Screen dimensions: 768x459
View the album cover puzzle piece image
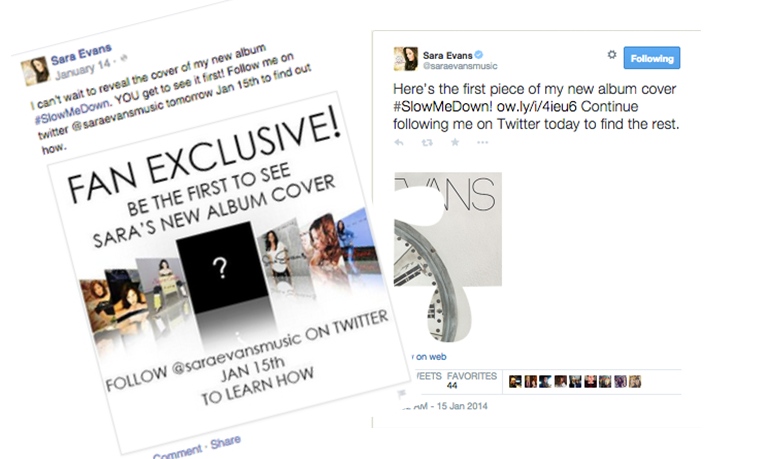coord(448,257)
